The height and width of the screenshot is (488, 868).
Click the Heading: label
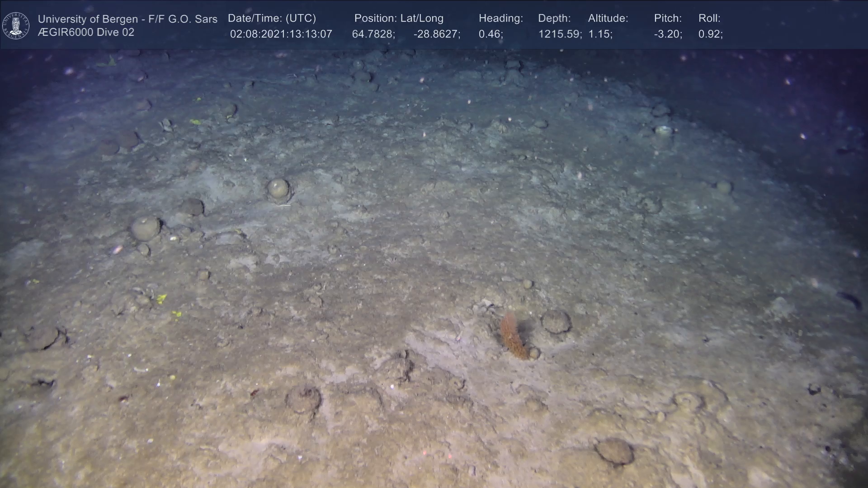tap(500, 19)
